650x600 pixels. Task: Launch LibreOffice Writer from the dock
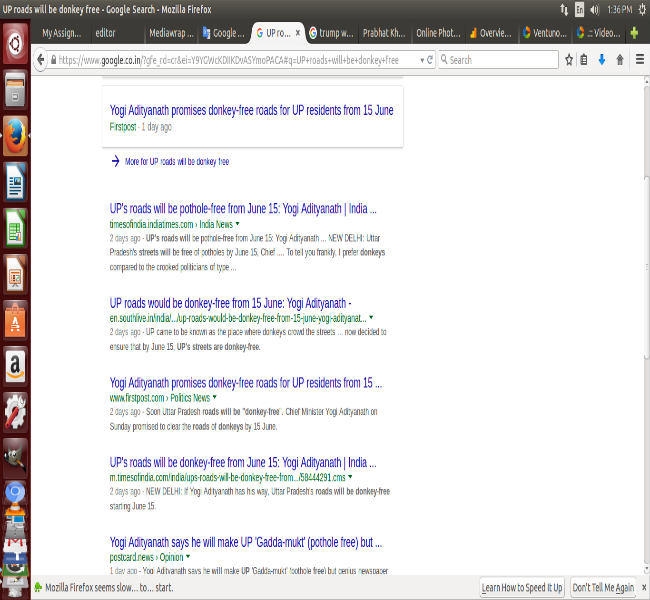coord(15,184)
